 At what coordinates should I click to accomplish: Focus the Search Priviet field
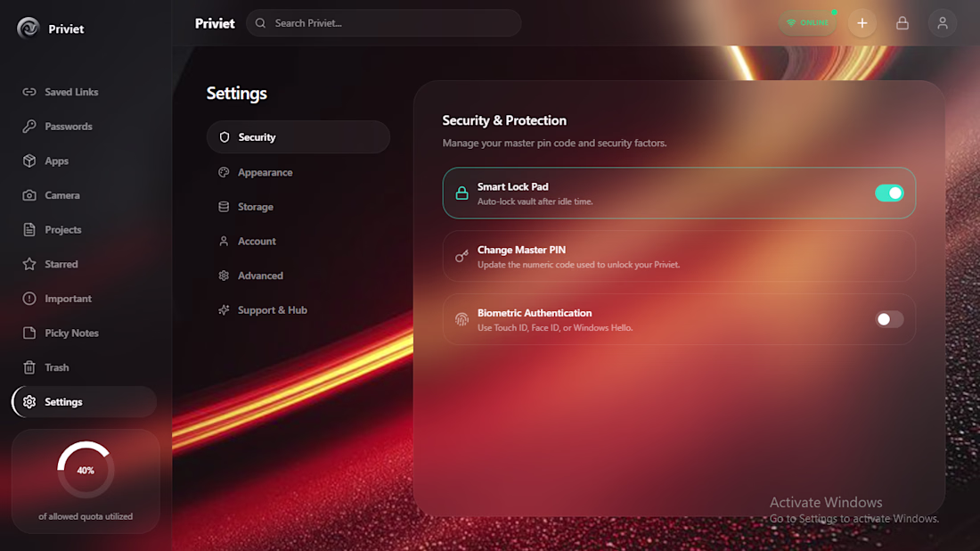tap(383, 23)
